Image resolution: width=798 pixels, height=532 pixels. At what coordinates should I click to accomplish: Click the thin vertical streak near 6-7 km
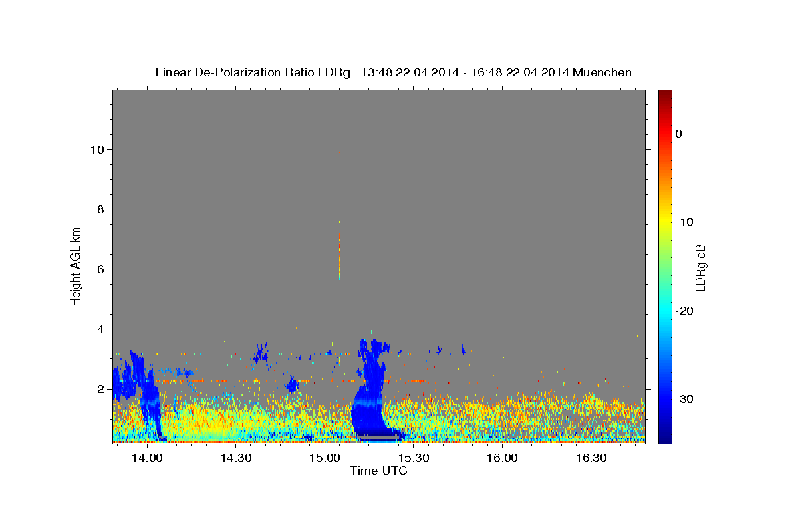pyautogui.click(x=339, y=256)
